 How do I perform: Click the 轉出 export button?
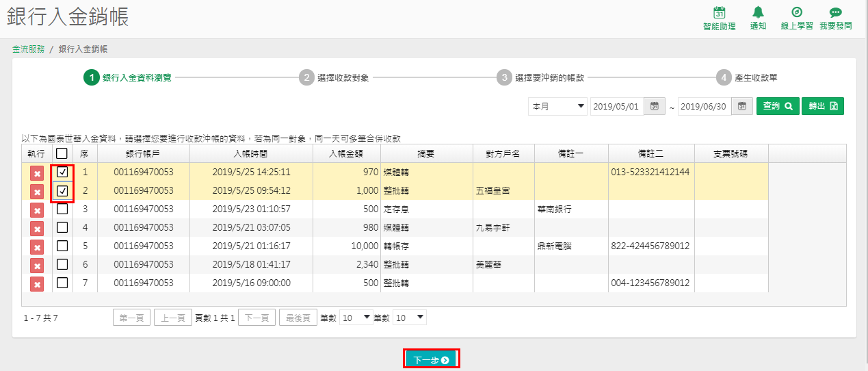coord(822,106)
